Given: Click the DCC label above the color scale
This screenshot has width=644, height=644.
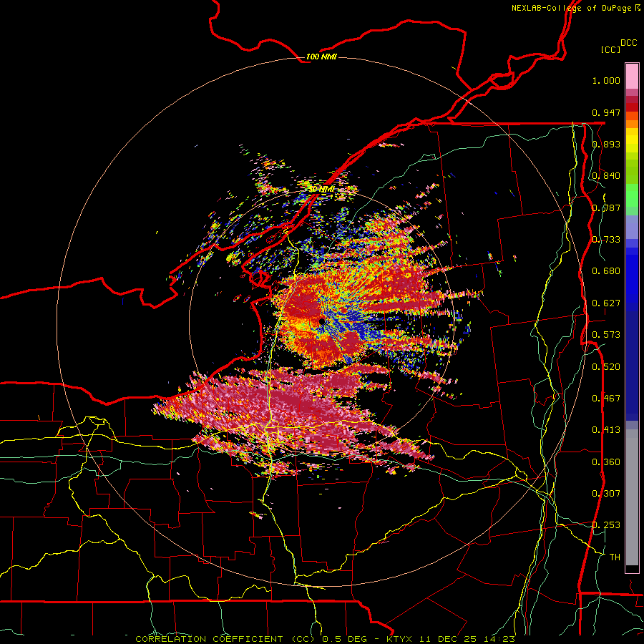Looking at the screenshot, I should tap(628, 43).
